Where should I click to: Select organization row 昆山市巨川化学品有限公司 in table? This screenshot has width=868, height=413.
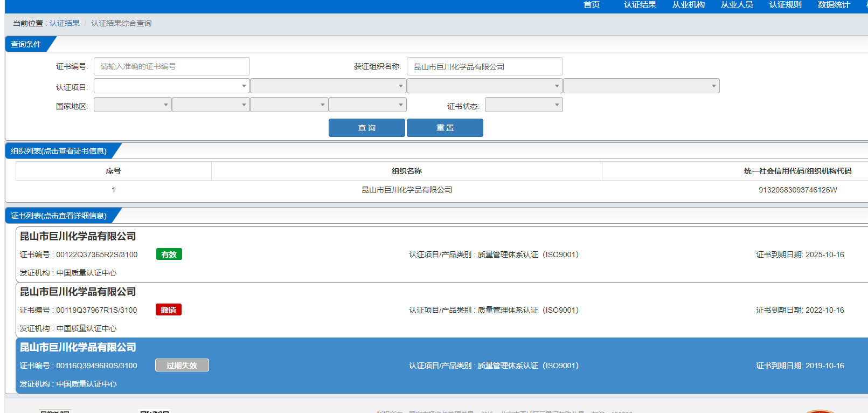coord(407,190)
